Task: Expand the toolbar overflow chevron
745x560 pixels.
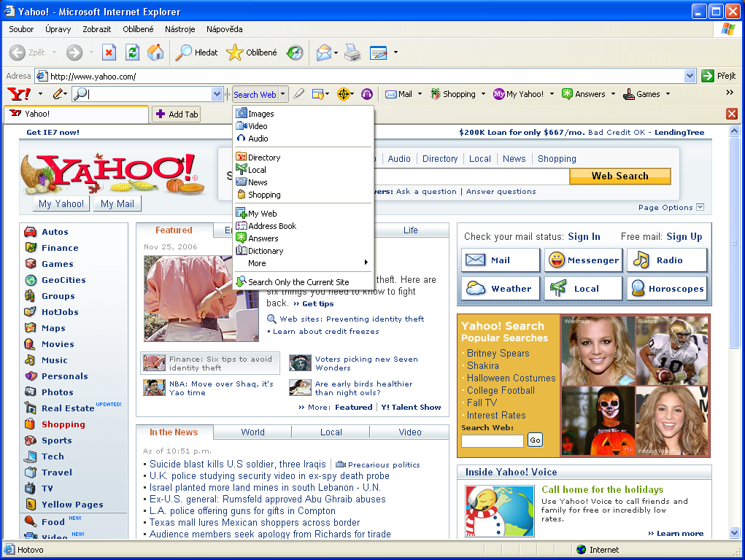Action: coord(730,93)
